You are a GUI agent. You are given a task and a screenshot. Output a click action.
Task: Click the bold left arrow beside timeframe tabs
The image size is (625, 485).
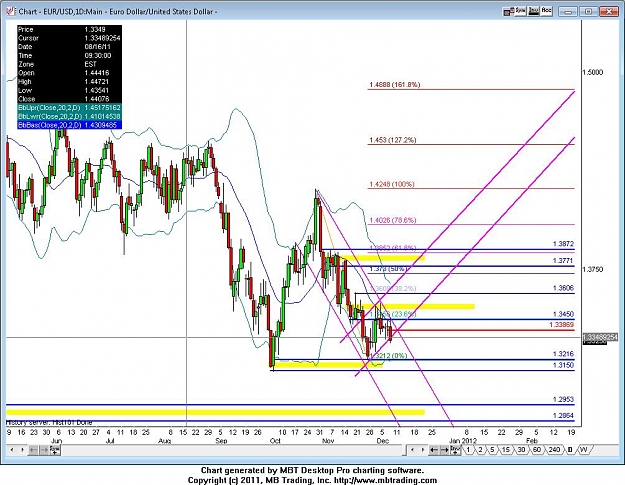[x=434, y=450]
